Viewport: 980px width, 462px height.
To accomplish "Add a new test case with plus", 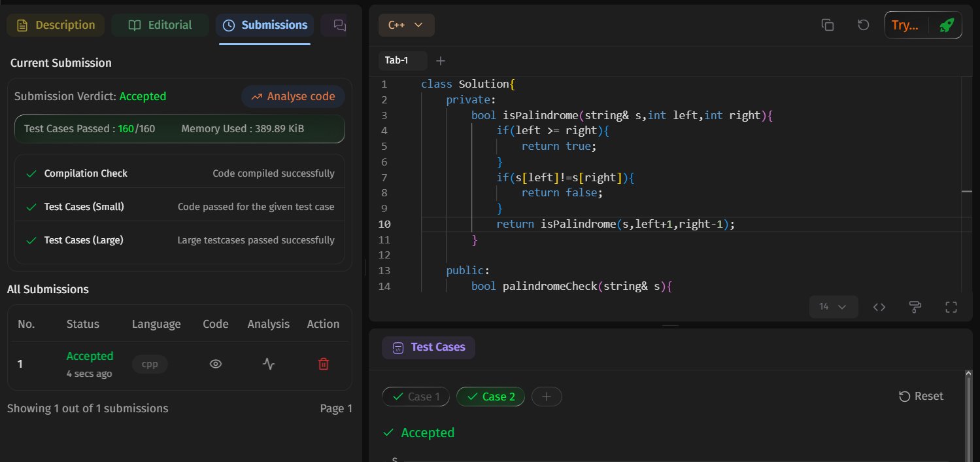I will coord(547,397).
